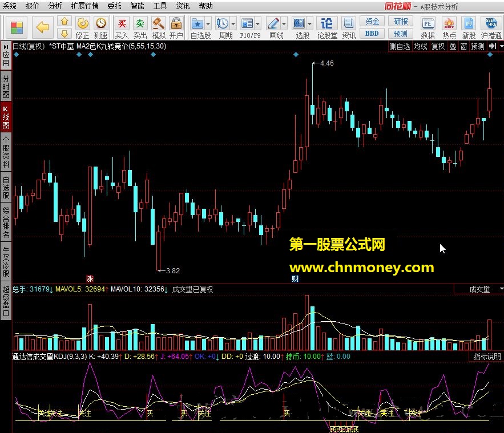The image size is (504, 433).
Task: Click the red 涨 marker under chart
Action: [90, 278]
